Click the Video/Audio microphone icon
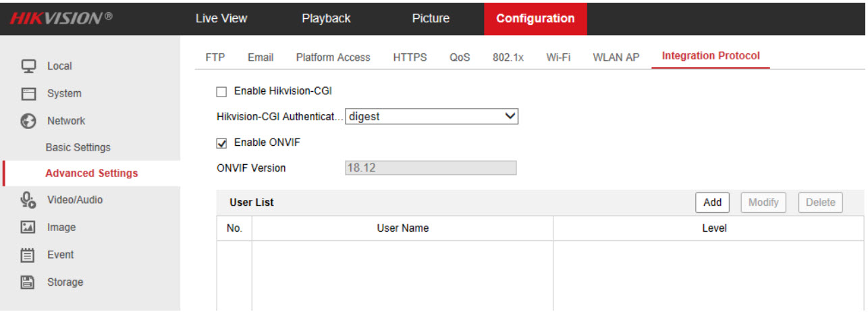The height and width of the screenshot is (312, 868). pyautogui.click(x=28, y=200)
